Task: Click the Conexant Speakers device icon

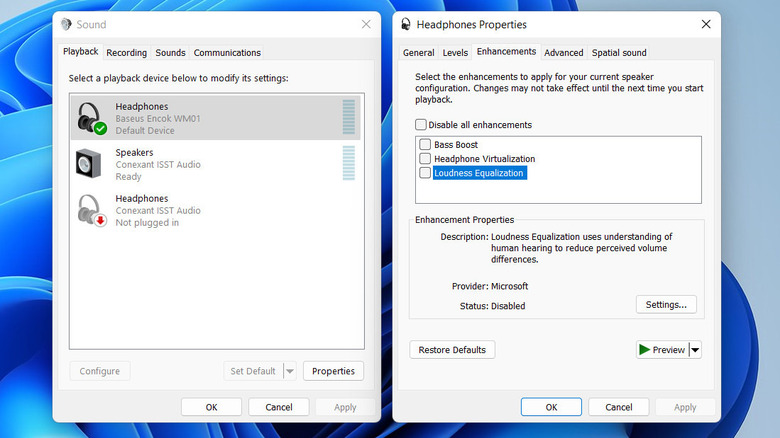Action: tap(92, 164)
